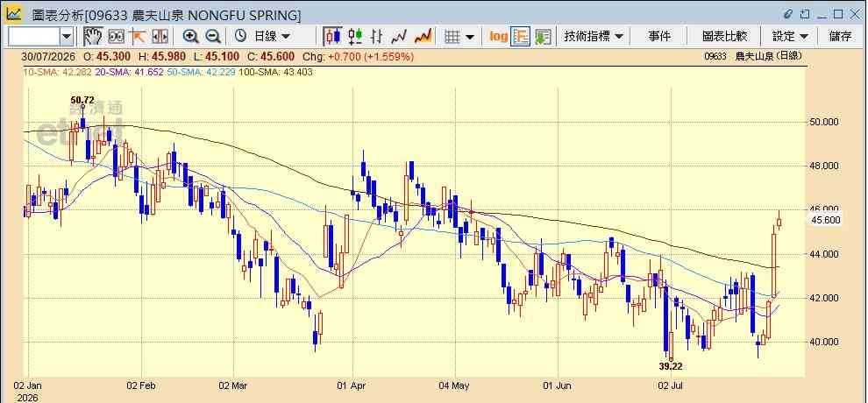This screenshot has height=403, width=868.
Task: Click the 48.000 price axis label
Action: [x=825, y=166]
